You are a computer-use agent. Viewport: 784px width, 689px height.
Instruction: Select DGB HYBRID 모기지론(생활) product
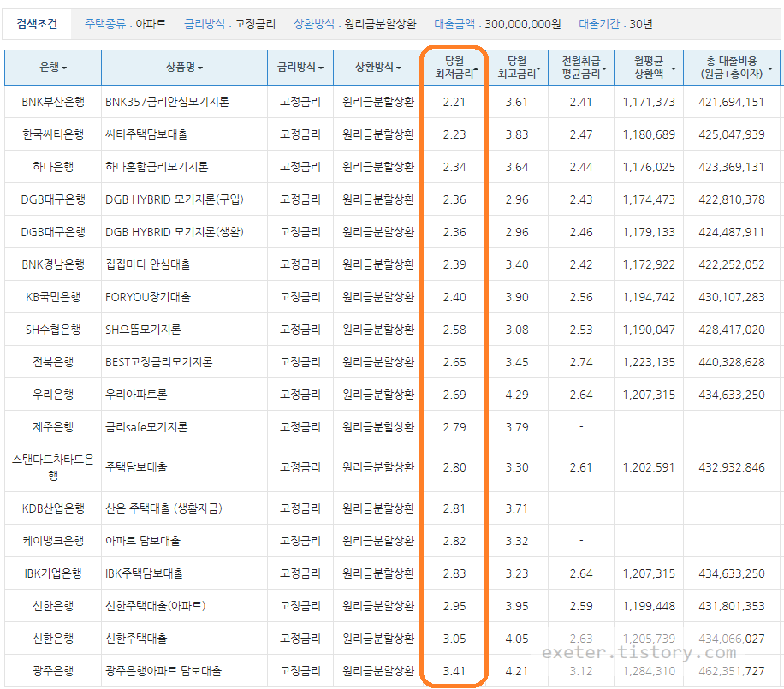174,232
